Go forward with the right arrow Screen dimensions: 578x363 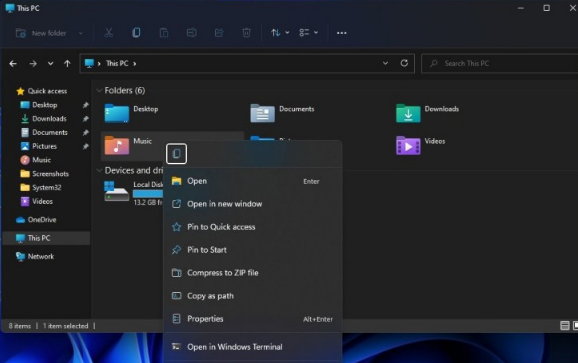(33, 64)
